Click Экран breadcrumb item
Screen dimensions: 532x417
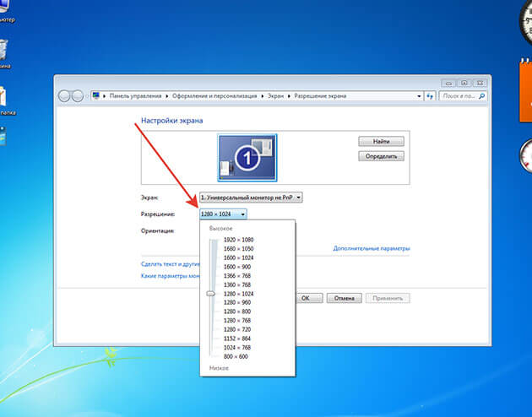[275, 96]
